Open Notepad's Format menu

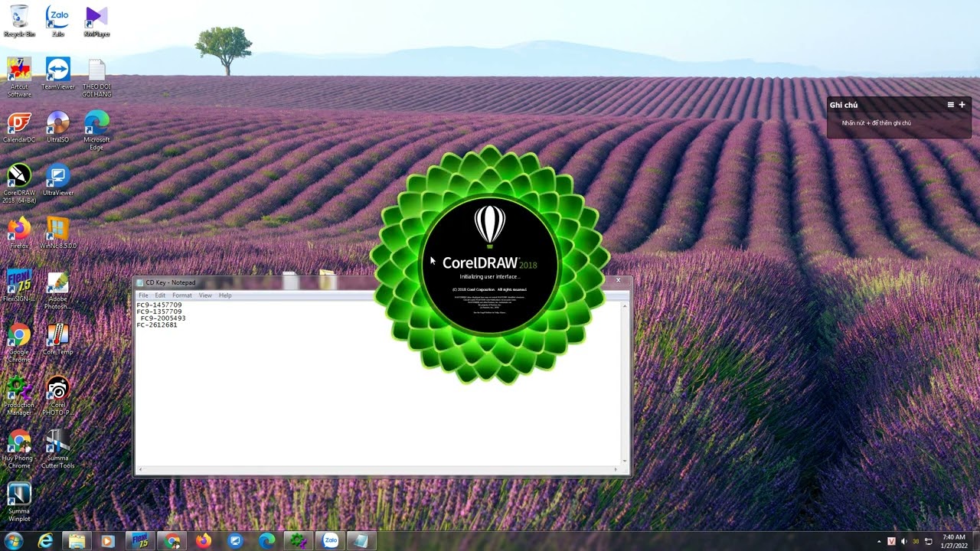click(182, 295)
